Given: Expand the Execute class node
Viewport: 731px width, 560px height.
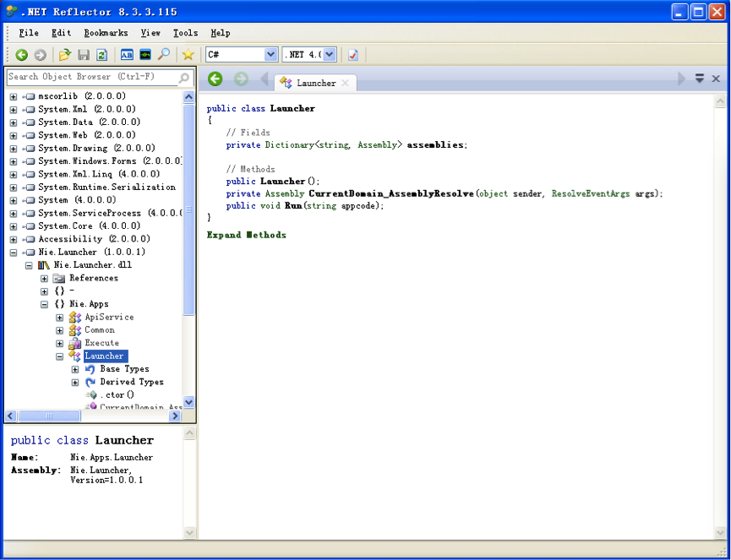Looking at the screenshot, I should [60, 344].
